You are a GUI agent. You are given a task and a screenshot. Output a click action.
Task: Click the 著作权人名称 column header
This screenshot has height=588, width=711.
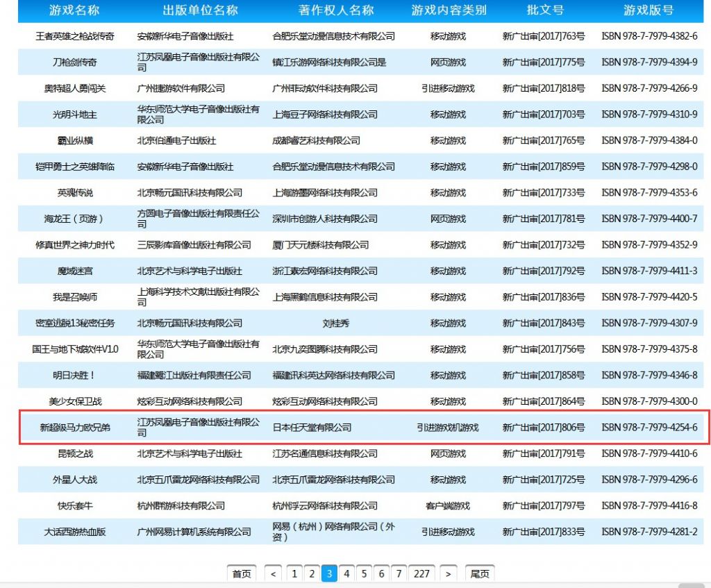336,10
